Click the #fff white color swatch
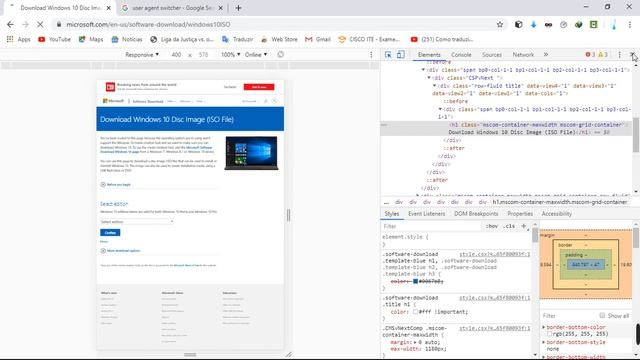The width and height of the screenshot is (640, 360). click(x=415, y=312)
